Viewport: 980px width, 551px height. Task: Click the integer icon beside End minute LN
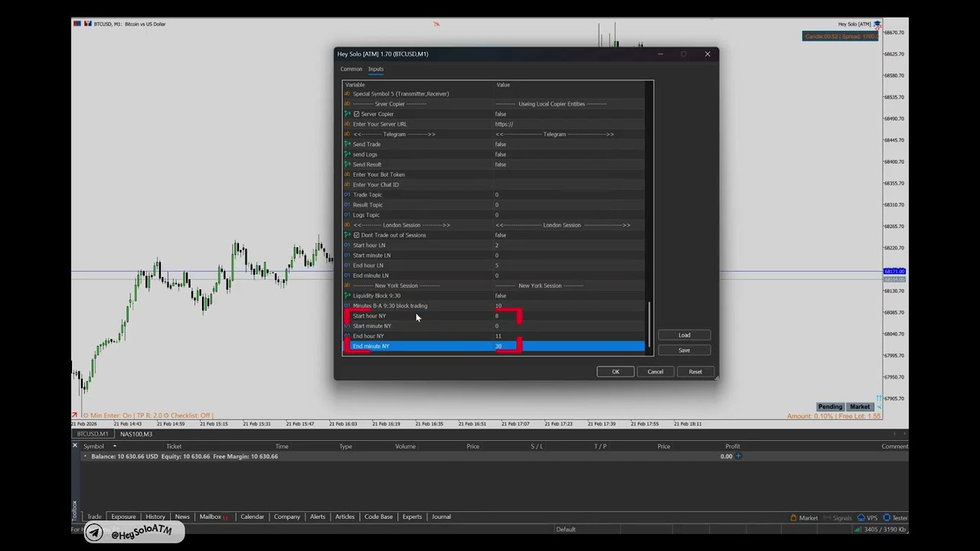[x=347, y=275]
